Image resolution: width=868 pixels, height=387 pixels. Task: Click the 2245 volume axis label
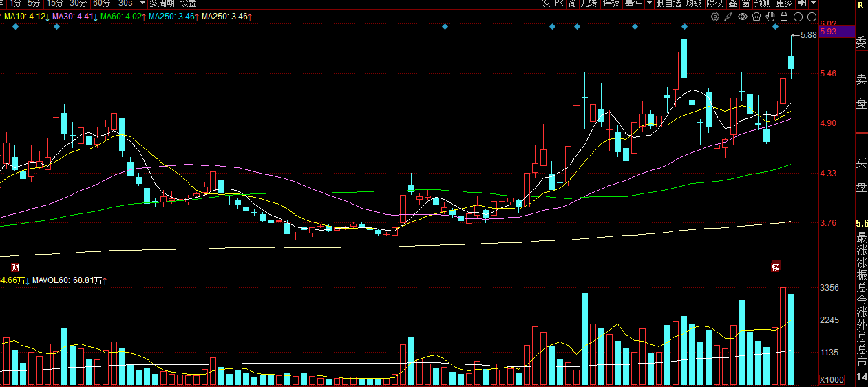(x=829, y=320)
